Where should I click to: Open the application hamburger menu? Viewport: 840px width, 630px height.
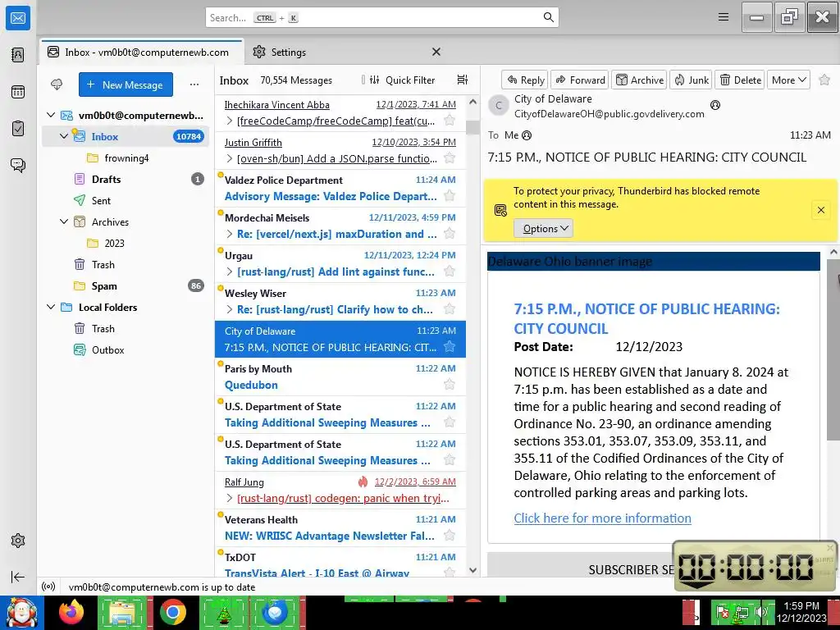point(724,17)
